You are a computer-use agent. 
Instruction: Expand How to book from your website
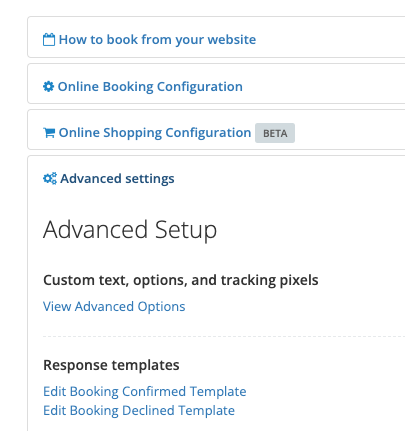coord(157,40)
